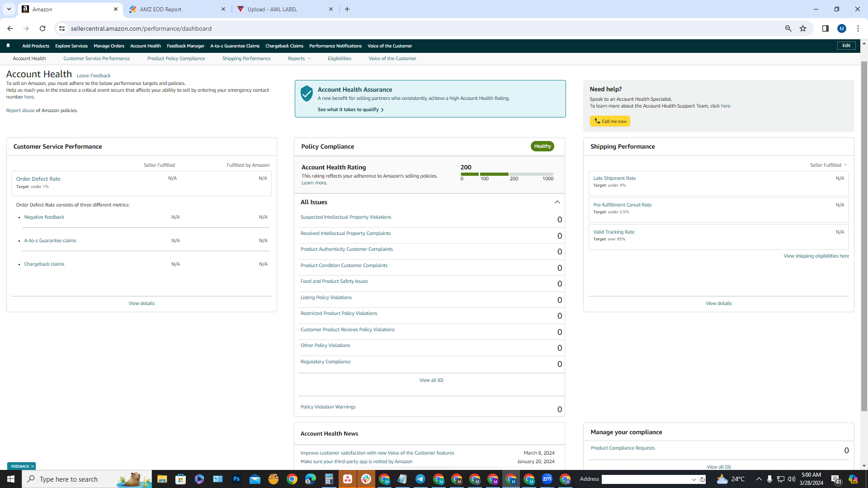Click the Call me now button

tap(610, 121)
